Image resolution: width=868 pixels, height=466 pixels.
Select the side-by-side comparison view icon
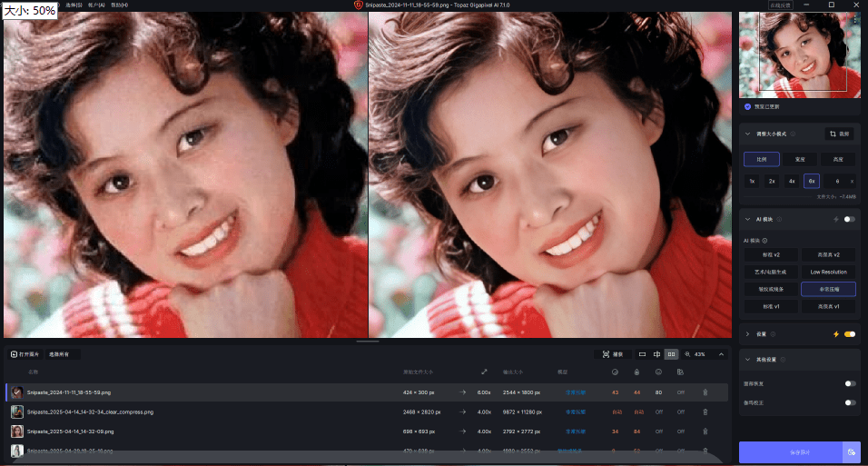point(671,354)
